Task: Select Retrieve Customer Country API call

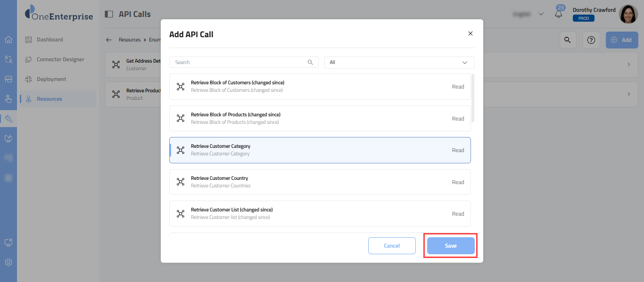Action: click(x=320, y=182)
